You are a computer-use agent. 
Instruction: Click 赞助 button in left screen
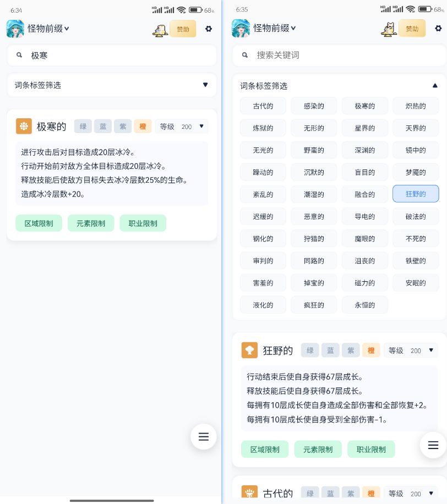[183, 29]
